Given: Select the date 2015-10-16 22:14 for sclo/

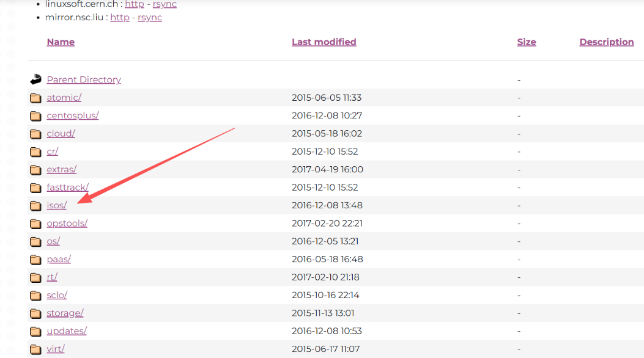Looking at the screenshot, I should [x=326, y=295].
